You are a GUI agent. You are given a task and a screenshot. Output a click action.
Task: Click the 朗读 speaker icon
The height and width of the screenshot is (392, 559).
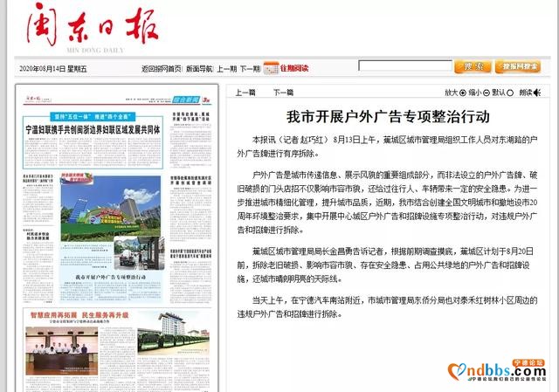click(x=537, y=93)
